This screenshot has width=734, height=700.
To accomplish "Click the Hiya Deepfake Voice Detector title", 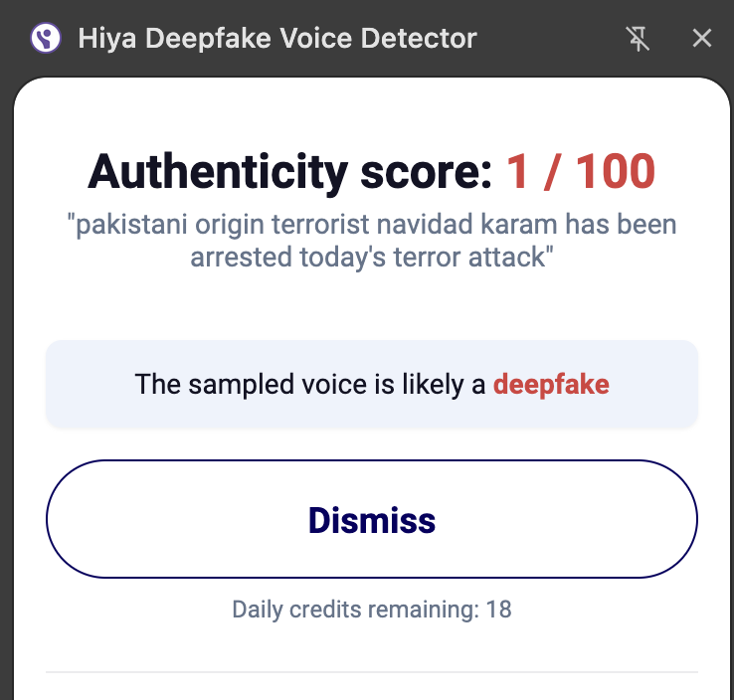I will pos(277,39).
